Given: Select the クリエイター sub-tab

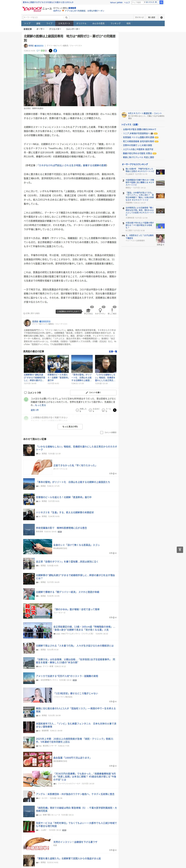Looking at the screenshot, I should click(55, 29).
